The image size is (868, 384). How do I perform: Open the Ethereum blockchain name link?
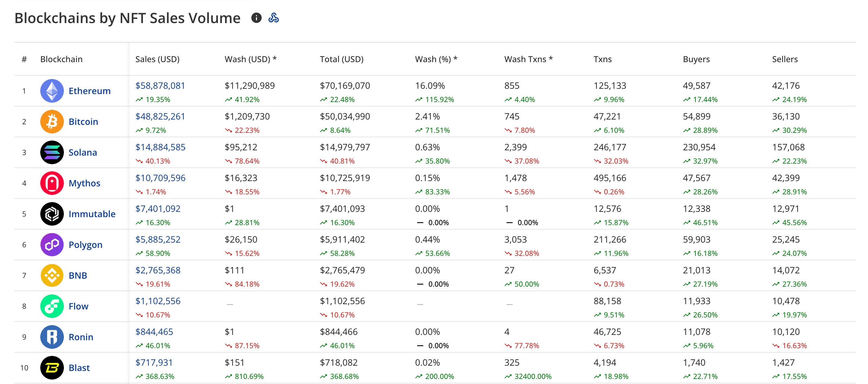click(x=89, y=91)
